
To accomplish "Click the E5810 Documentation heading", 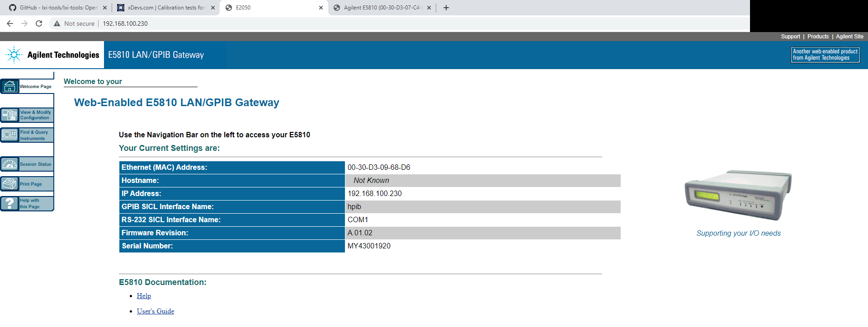I will coord(163,282).
